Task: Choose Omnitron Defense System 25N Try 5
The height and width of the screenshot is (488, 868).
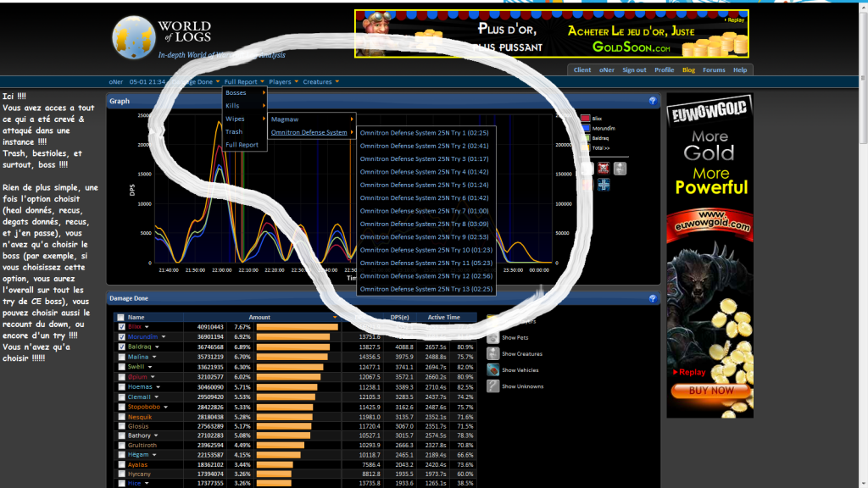Action: [x=425, y=185]
